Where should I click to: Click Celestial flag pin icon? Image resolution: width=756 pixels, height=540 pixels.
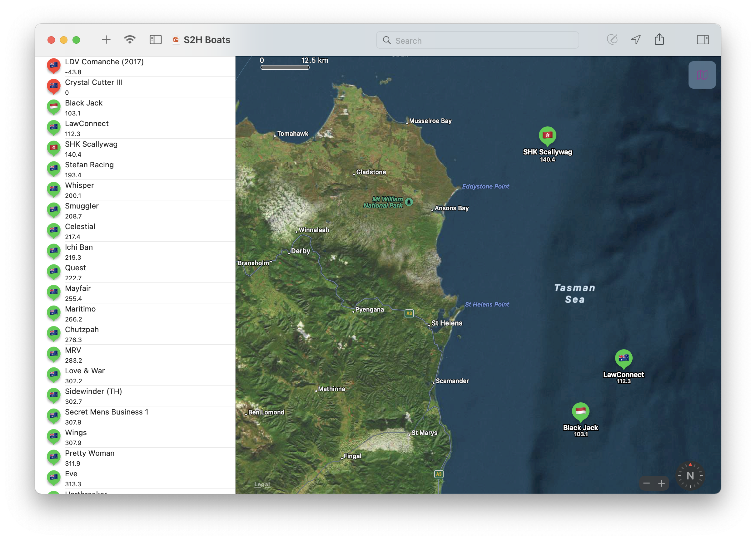coord(53,231)
